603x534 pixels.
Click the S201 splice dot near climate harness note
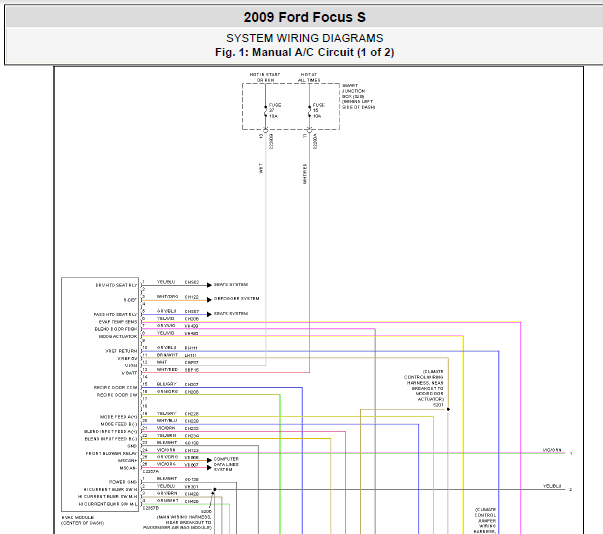[x=448, y=409]
